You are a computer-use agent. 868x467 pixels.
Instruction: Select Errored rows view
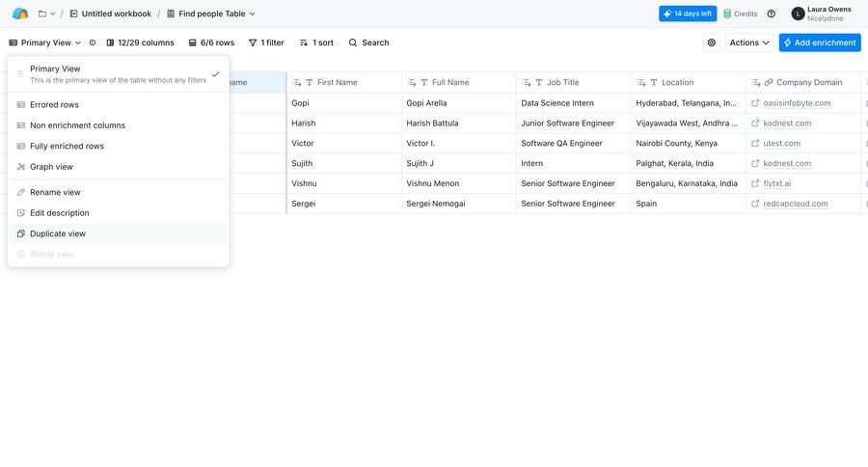click(x=118, y=105)
